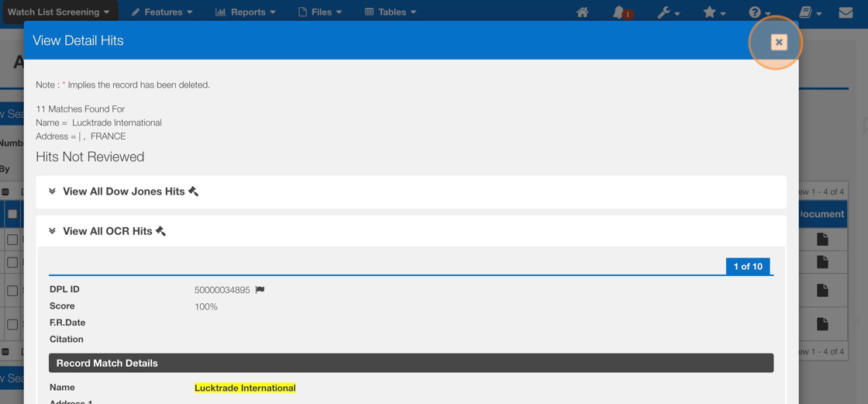Open the Reports menu
Screen dimensions: 868x404
pyautogui.click(x=245, y=12)
